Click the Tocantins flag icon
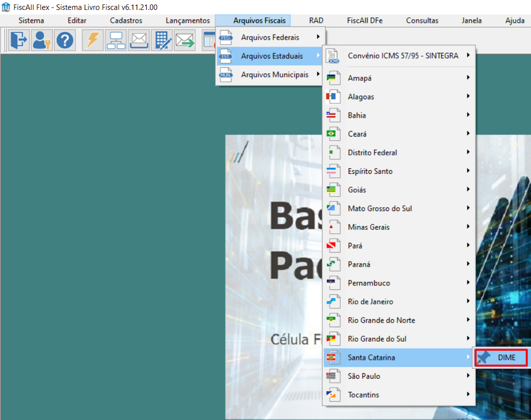Screen dimensions: 531x420 (333, 394)
